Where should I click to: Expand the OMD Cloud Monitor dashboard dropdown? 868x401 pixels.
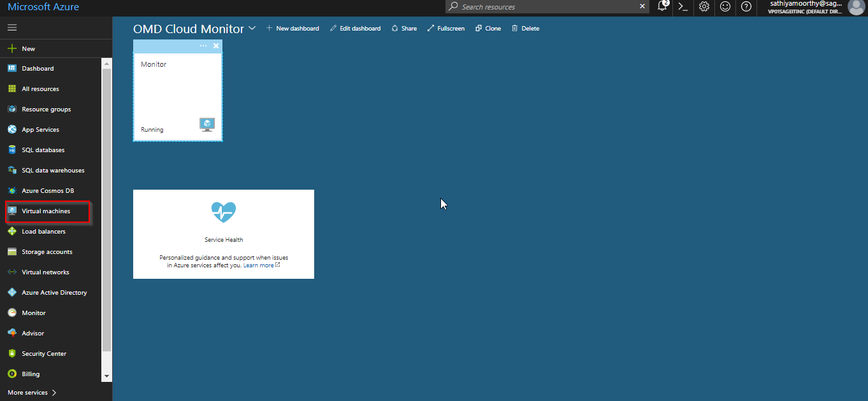pos(252,29)
